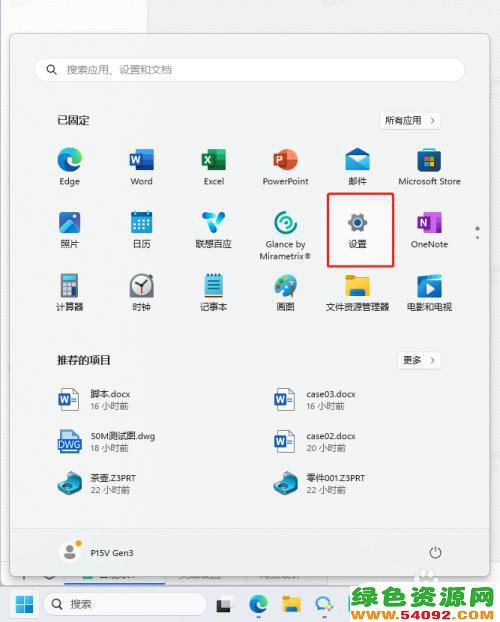This screenshot has width=500, height=622.
Task: Open recommended file case03.docx
Action: (314, 399)
